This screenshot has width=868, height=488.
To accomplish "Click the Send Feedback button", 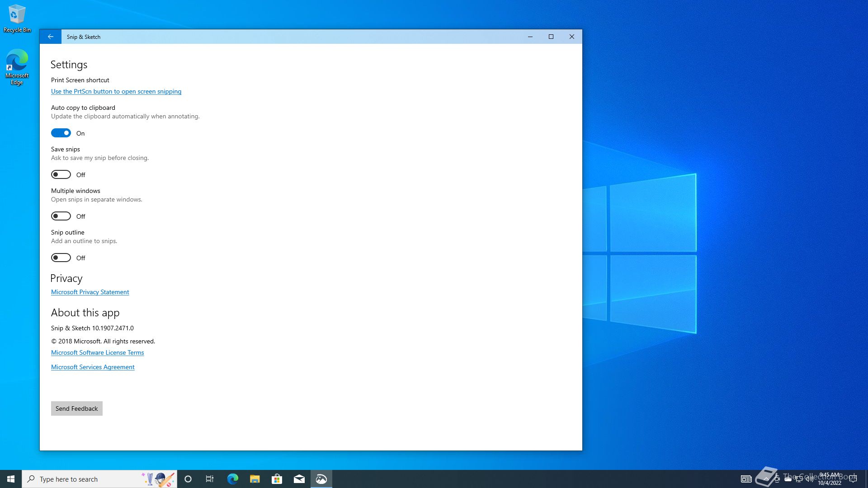I will click(x=76, y=408).
